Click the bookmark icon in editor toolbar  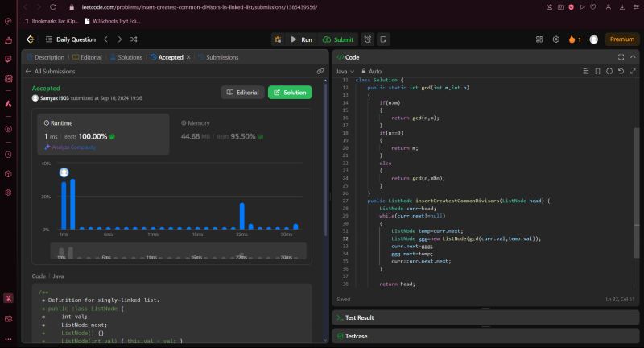597,72
